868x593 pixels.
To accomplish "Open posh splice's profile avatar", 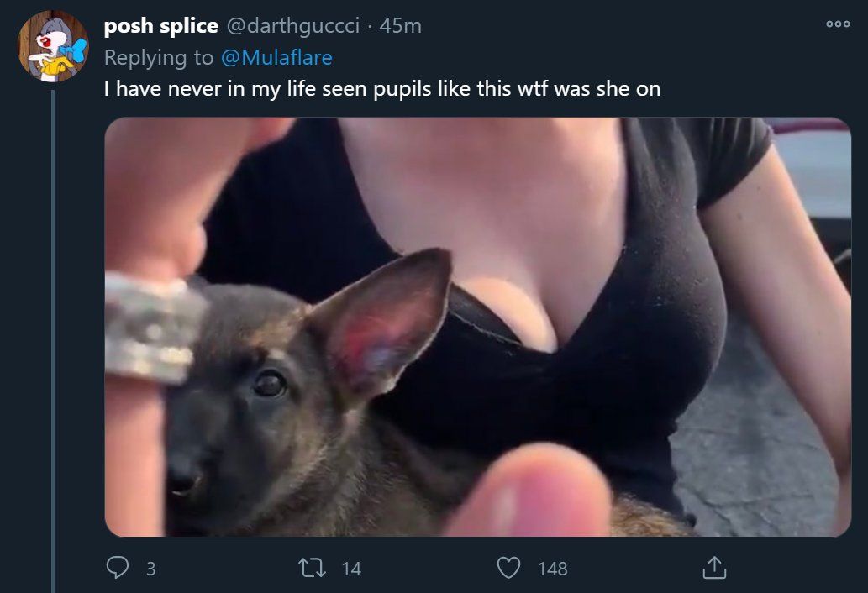I will 53,46.
